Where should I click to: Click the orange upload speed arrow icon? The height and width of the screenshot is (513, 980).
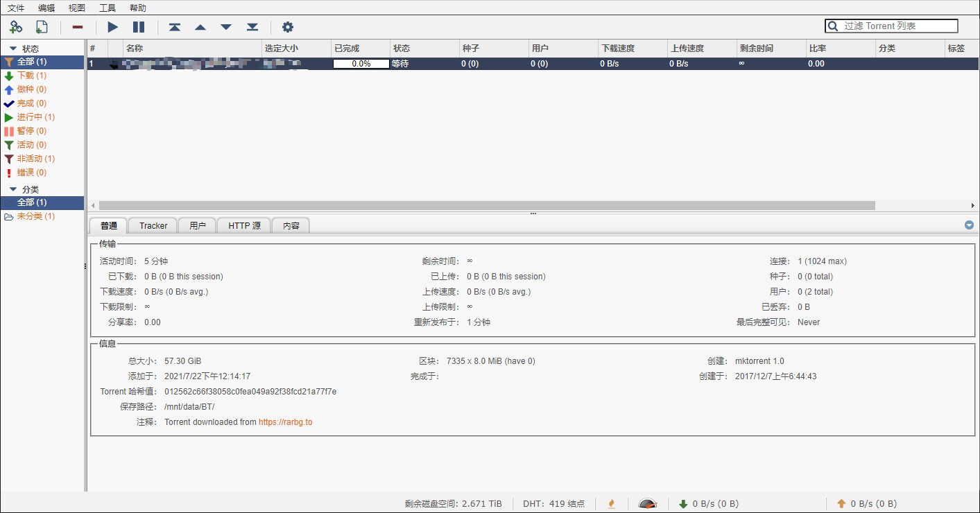(841, 504)
